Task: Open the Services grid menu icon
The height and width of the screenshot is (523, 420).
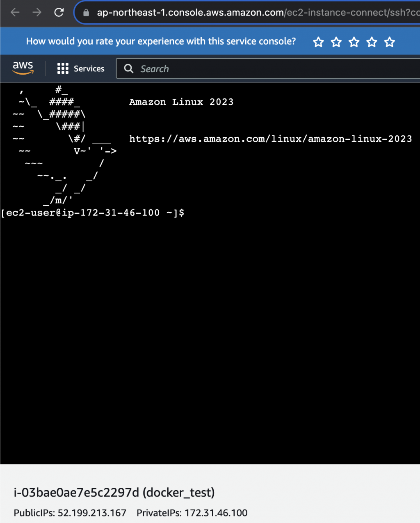Action: pos(63,68)
